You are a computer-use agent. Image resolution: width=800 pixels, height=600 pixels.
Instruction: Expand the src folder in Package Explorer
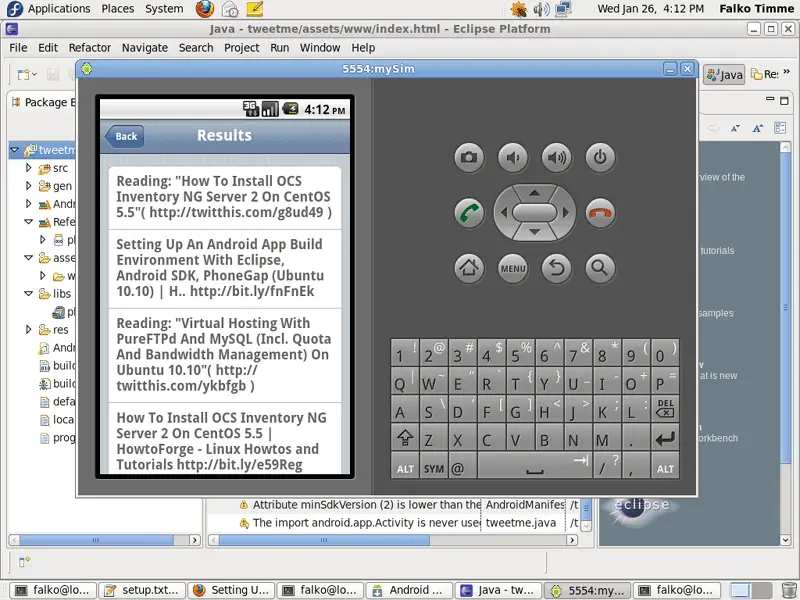pyautogui.click(x=29, y=167)
